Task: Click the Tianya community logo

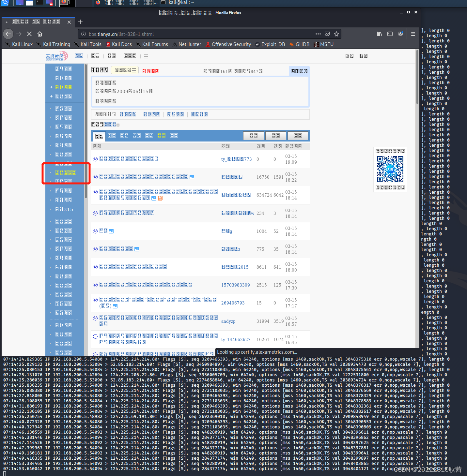Action: point(57,56)
